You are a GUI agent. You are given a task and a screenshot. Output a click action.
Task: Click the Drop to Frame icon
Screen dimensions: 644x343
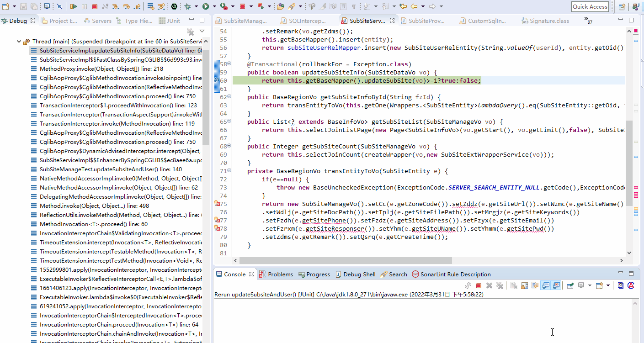click(x=150, y=6)
